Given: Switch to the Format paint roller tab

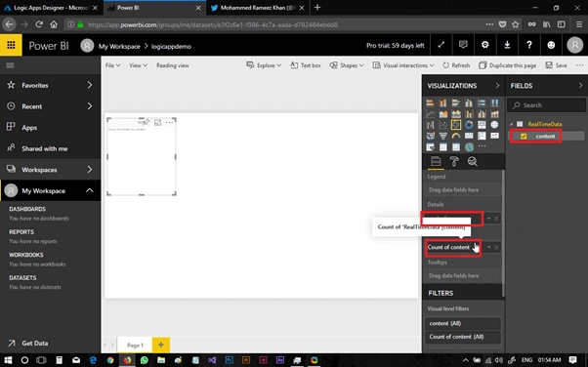Looking at the screenshot, I should 454,161.
